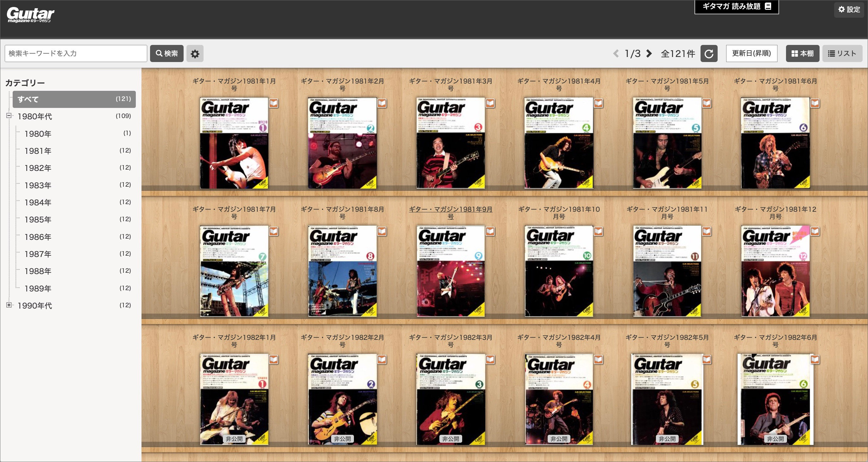Click the Guitar magazine logo
The image size is (868, 462).
point(30,15)
